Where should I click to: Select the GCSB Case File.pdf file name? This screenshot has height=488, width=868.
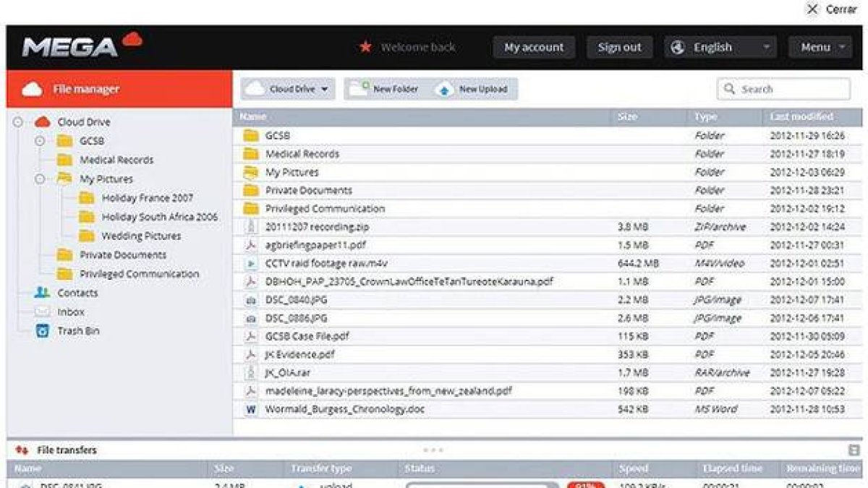307,336
